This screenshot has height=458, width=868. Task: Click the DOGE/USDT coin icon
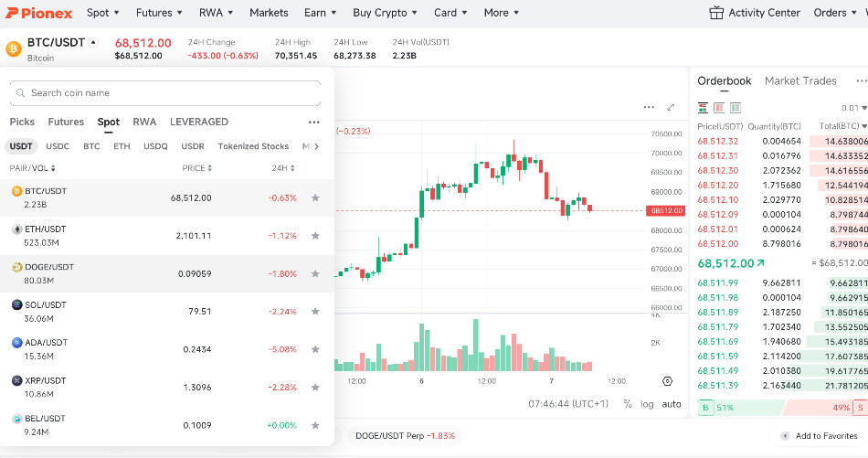pyautogui.click(x=17, y=267)
